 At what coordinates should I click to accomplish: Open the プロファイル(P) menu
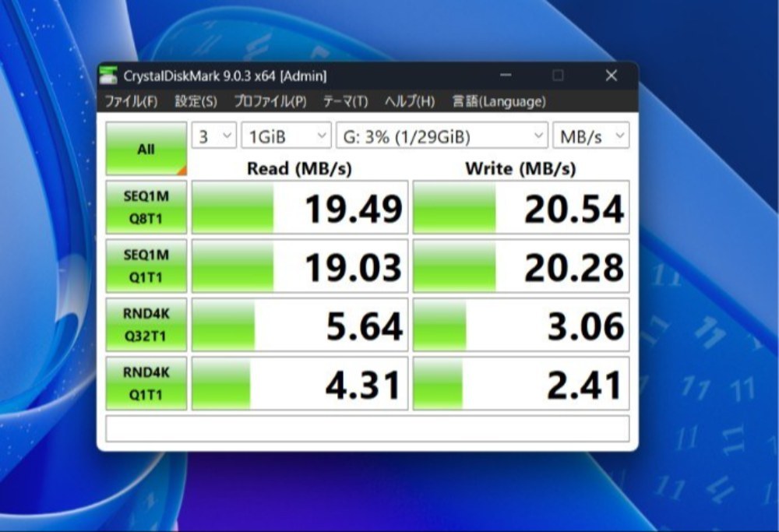coord(270,101)
